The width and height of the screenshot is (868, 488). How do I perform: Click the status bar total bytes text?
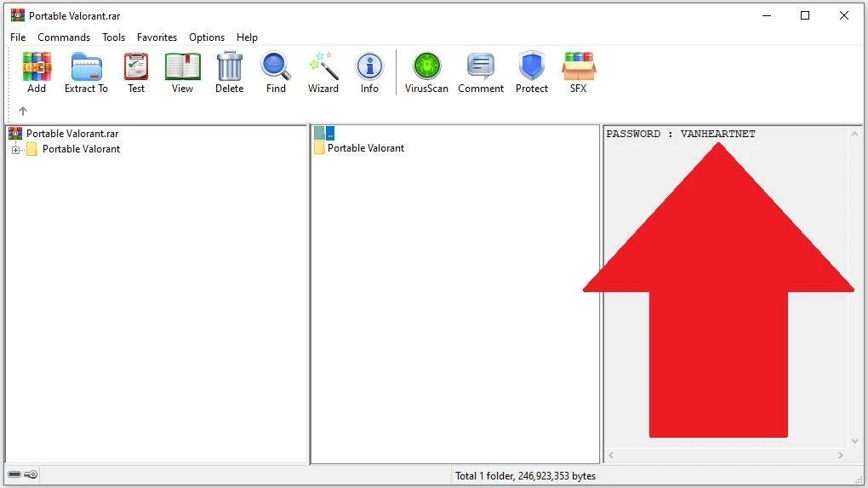525,476
